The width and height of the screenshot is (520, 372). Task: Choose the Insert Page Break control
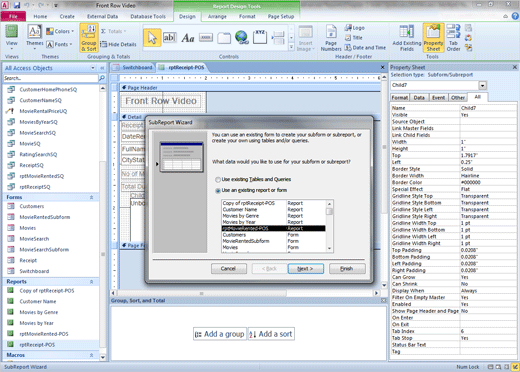coord(278,38)
